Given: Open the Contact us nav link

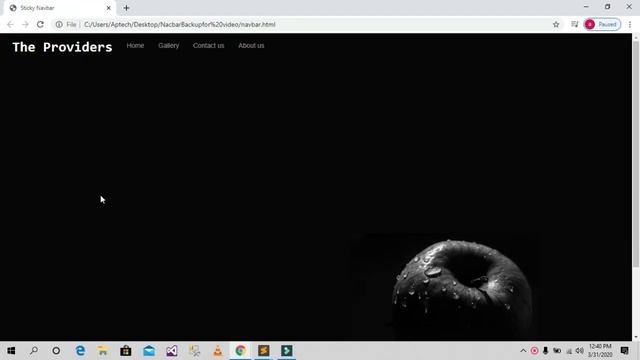Looking at the screenshot, I should pos(209,45).
